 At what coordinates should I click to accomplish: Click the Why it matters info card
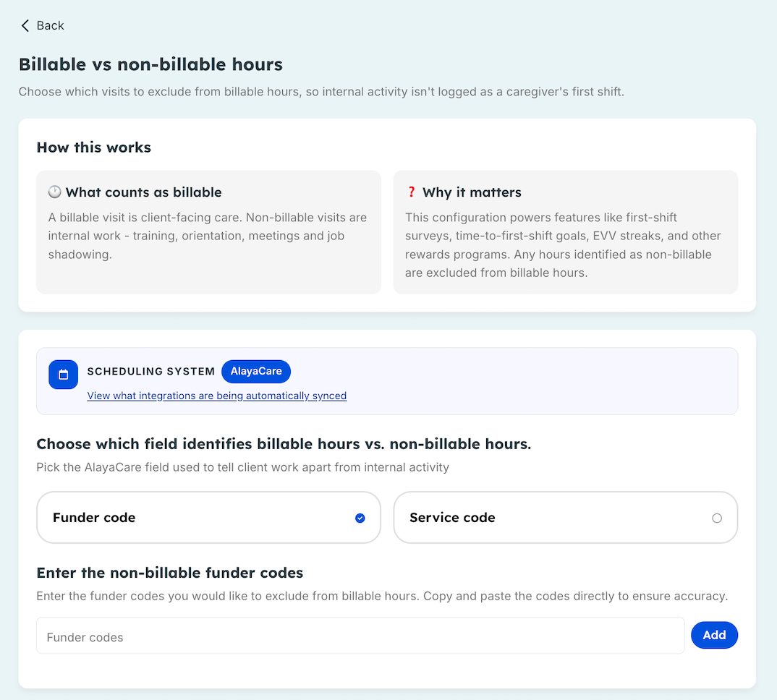pyautogui.click(x=566, y=232)
